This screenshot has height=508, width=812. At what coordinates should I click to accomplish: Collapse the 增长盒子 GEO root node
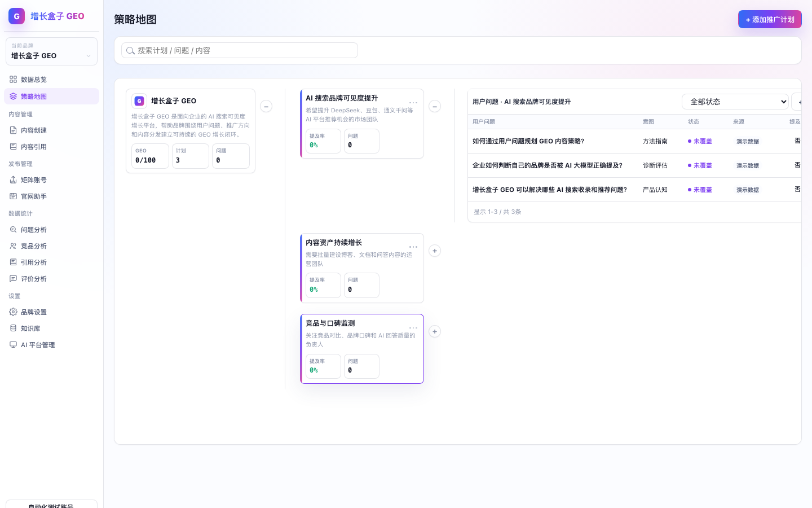click(x=266, y=106)
